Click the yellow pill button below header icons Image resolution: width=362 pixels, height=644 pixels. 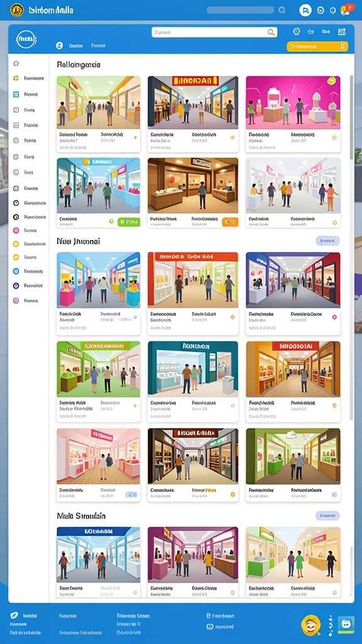point(317,47)
